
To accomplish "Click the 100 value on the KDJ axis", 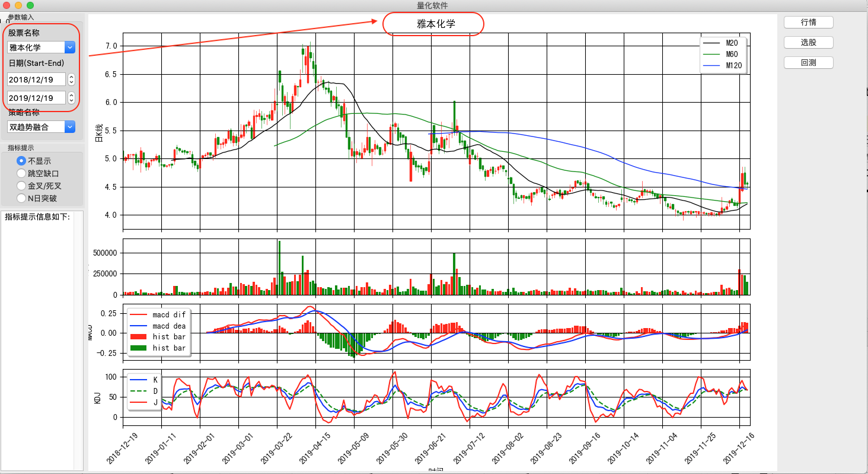I will point(111,377).
